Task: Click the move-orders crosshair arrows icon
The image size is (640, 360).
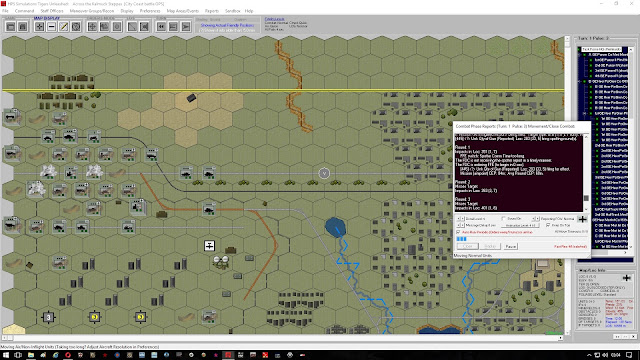Action: pyautogui.click(x=92, y=27)
